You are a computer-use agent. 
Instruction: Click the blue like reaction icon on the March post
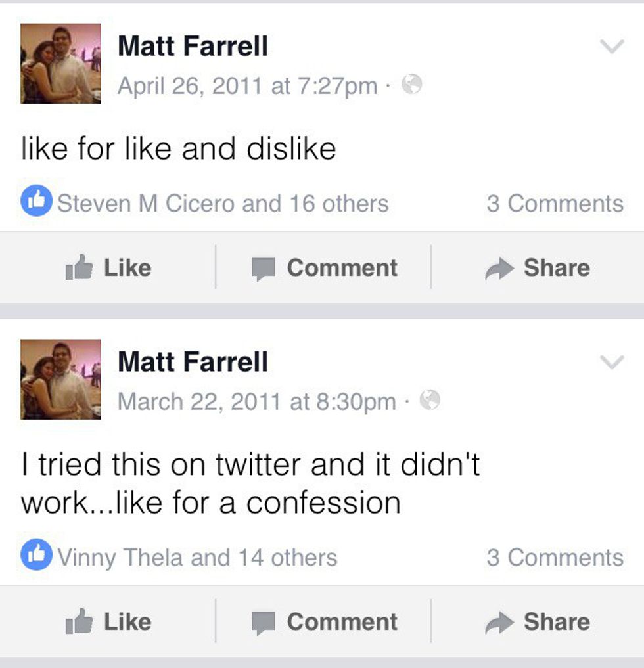(35, 556)
